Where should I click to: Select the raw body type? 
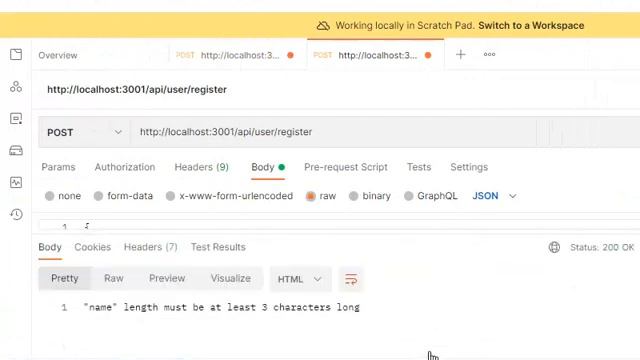321,196
